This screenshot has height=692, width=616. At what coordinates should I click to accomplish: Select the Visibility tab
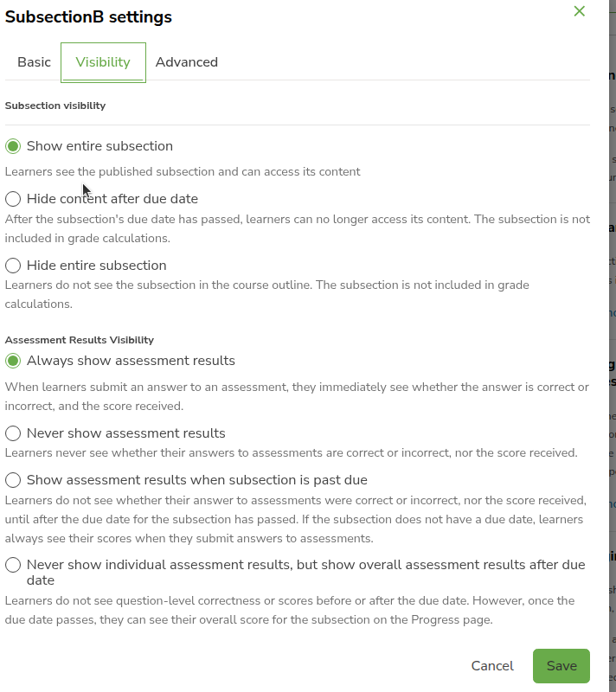(x=103, y=62)
